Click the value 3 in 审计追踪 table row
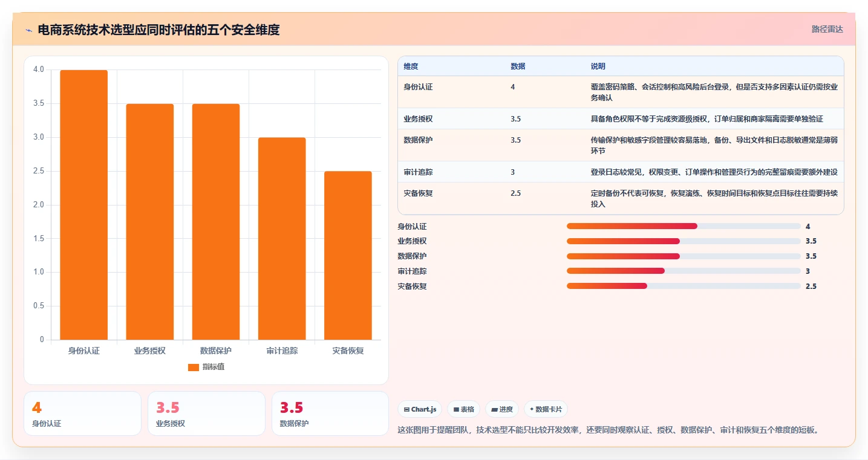 (x=513, y=172)
